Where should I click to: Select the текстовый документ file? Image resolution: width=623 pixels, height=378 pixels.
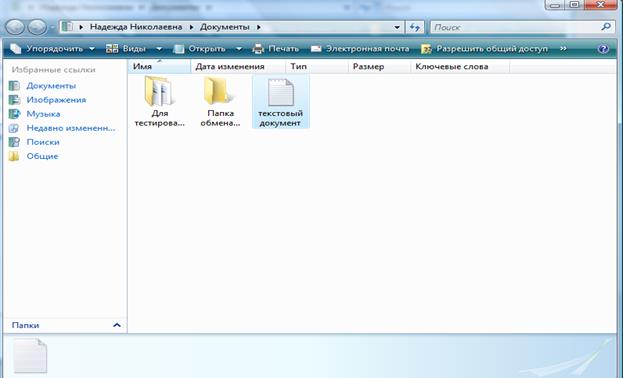281,102
